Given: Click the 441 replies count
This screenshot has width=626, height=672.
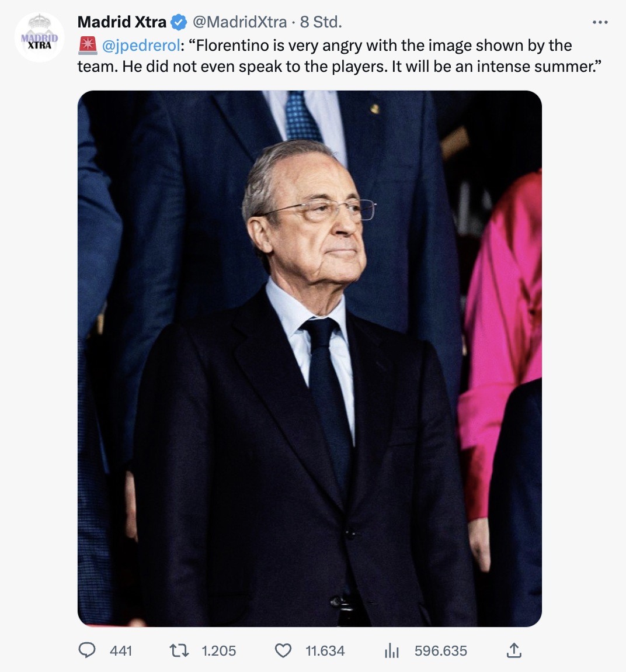Looking at the screenshot, I should pyautogui.click(x=121, y=651).
